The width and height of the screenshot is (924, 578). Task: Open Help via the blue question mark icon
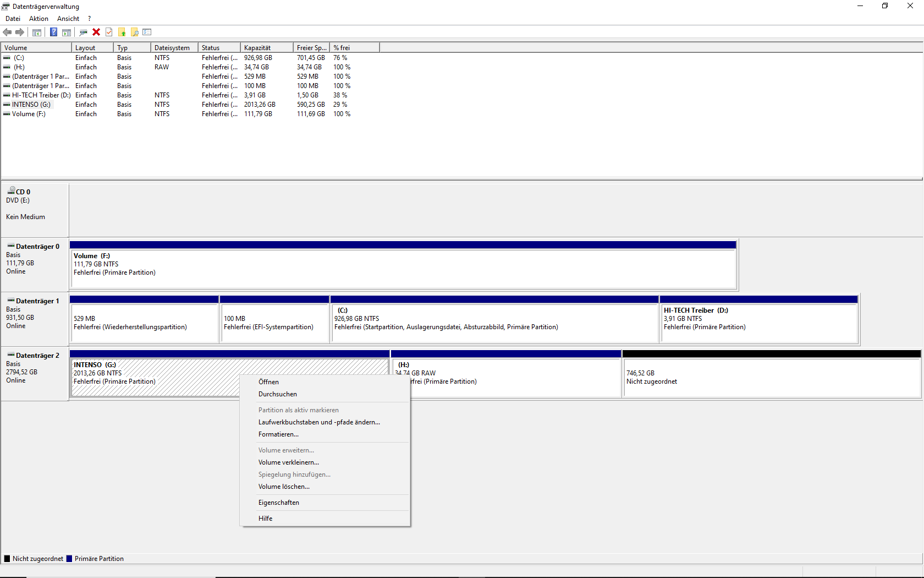(54, 32)
